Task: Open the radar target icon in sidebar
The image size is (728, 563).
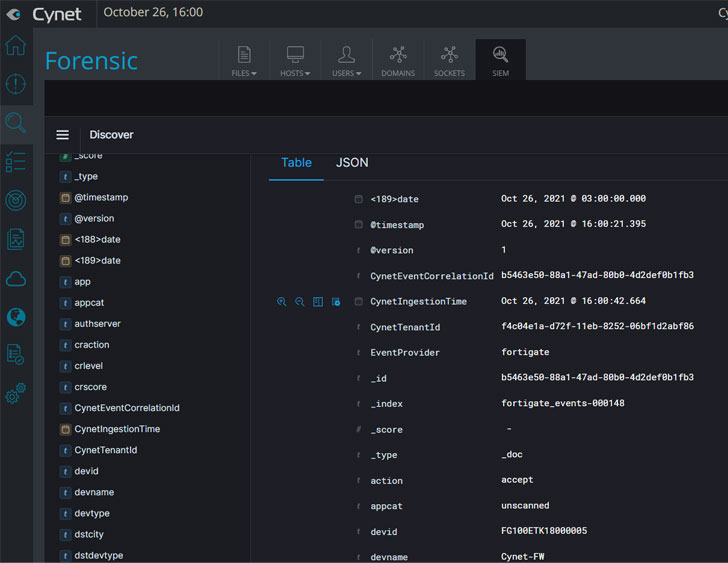Action: [16, 201]
